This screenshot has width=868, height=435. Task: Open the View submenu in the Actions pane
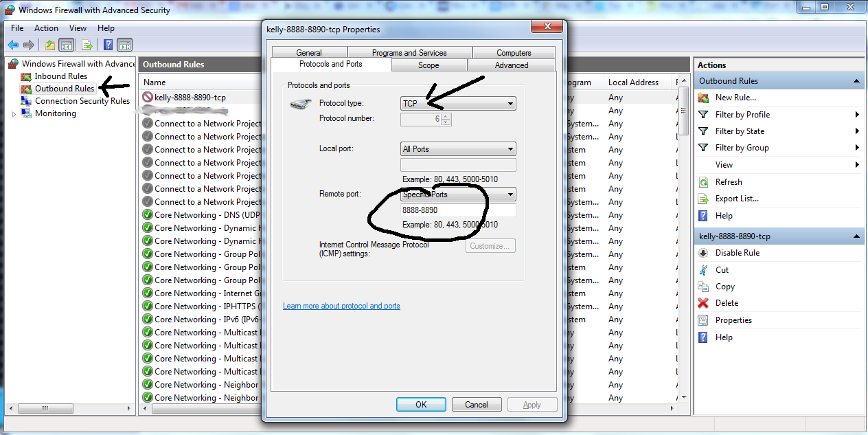[x=779, y=165]
